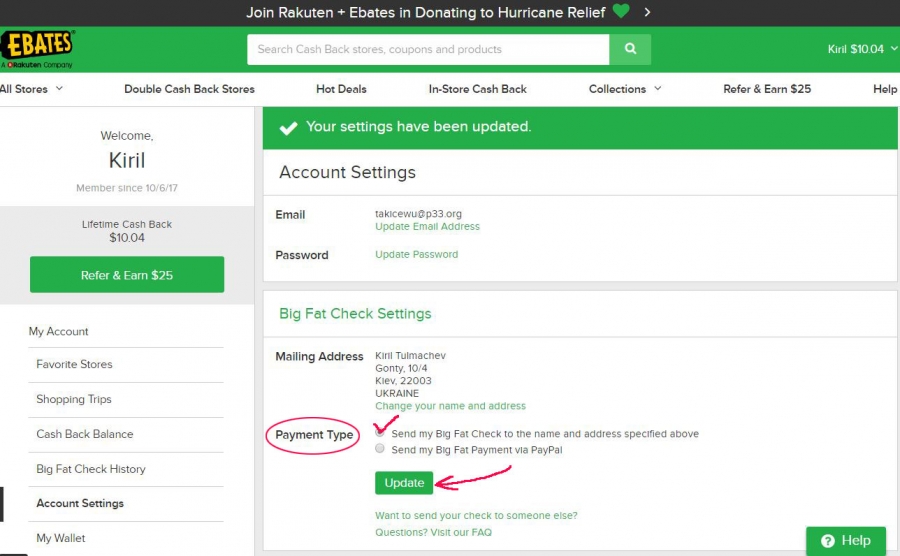900x556 pixels.
Task: Click the Kiev, 22003 address line
Action: click(x=404, y=381)
